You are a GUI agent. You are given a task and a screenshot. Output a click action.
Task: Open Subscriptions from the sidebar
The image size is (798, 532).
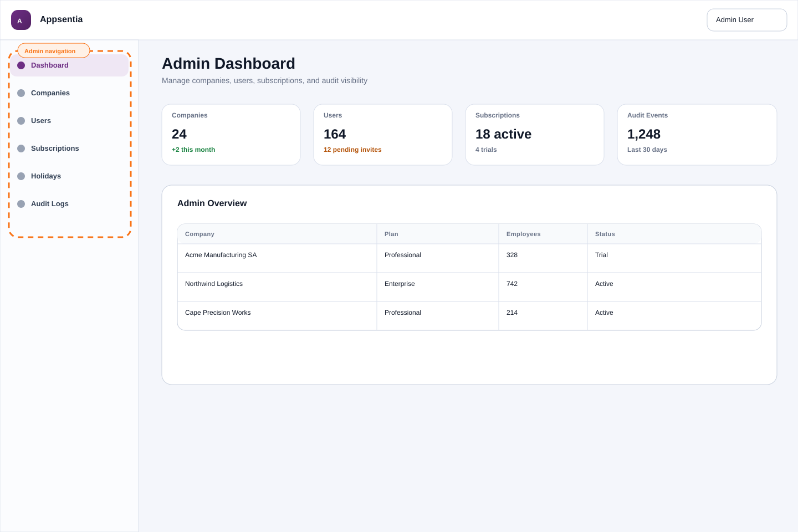70,149
